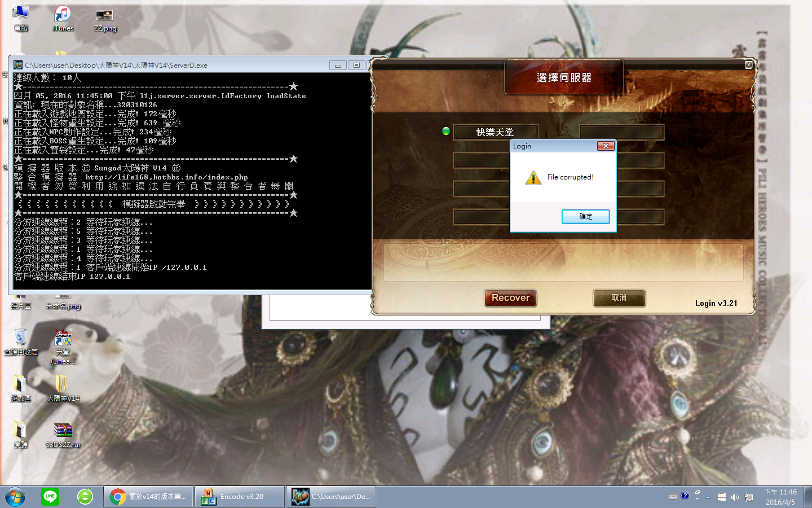Screen dimensions: 812x508
Task: Click the taskbar clock showing 下午 11:46
Action: coord(780,497)
